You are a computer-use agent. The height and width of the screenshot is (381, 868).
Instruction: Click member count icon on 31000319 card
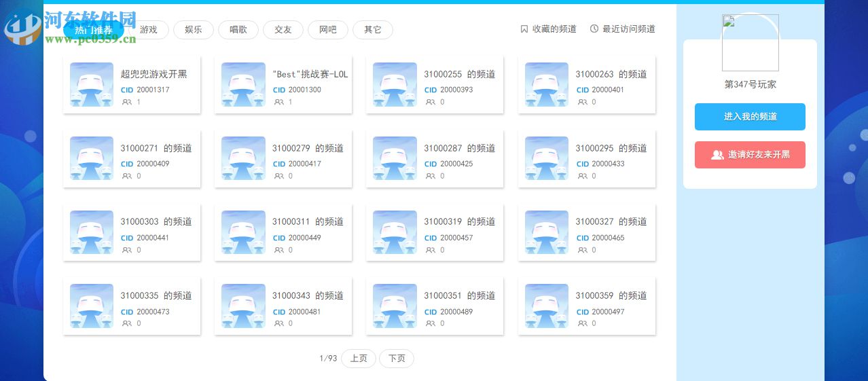point(430,250)
